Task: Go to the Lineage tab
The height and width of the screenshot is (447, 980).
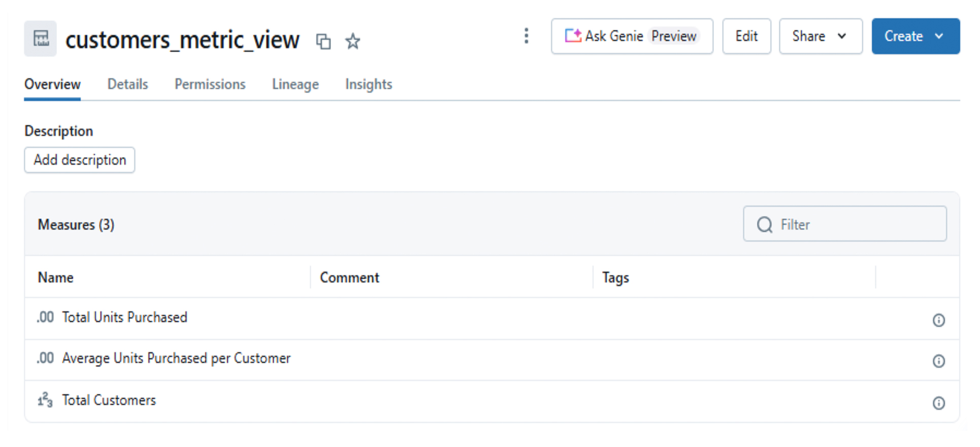Action: (295, 84)
